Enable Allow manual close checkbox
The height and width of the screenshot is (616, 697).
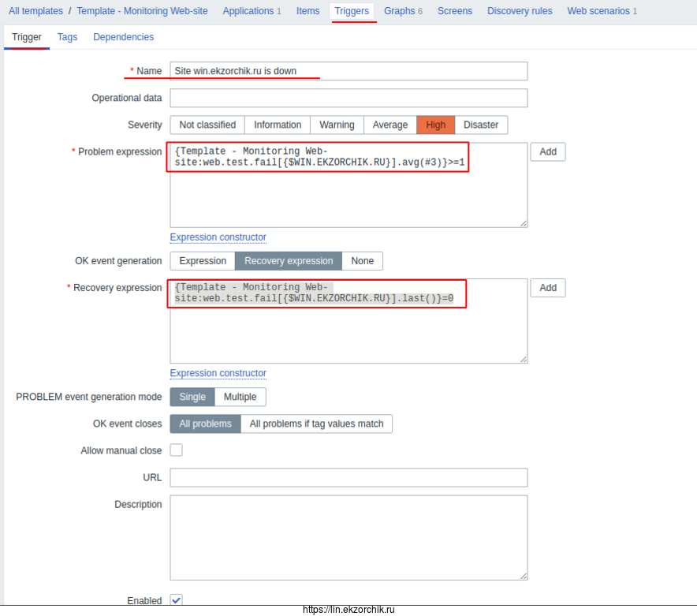(177, 450)
